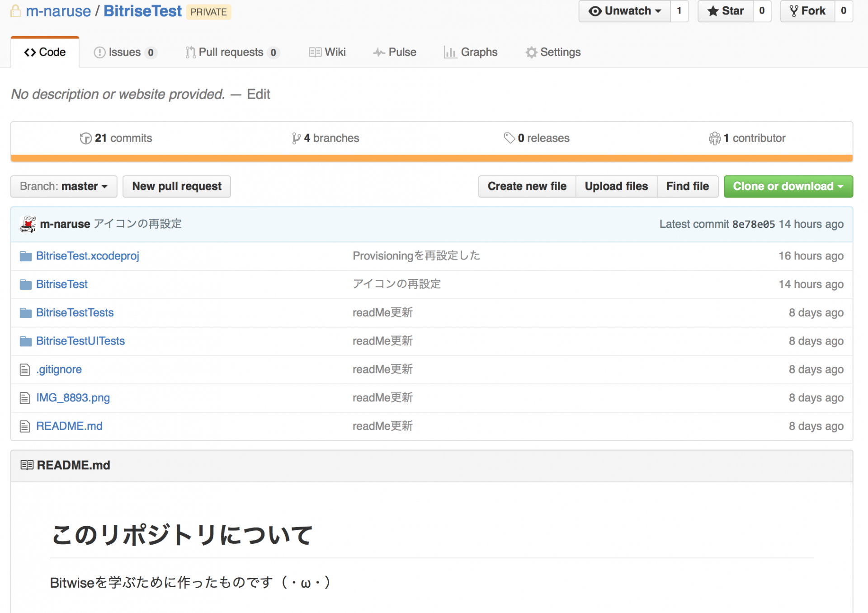View the 0 releases page
The height and width of the screenshot is (613, 868).
coord(537,138)
